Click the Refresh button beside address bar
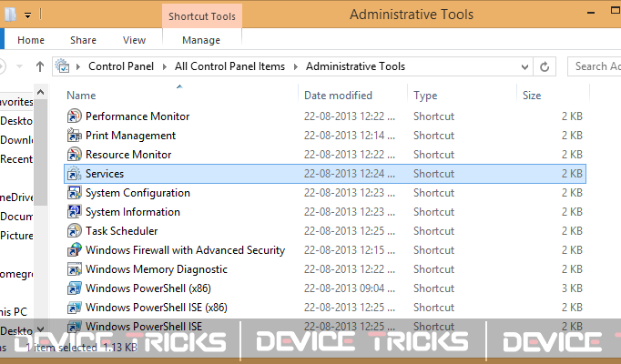621x364 pixels. point(545,66)
